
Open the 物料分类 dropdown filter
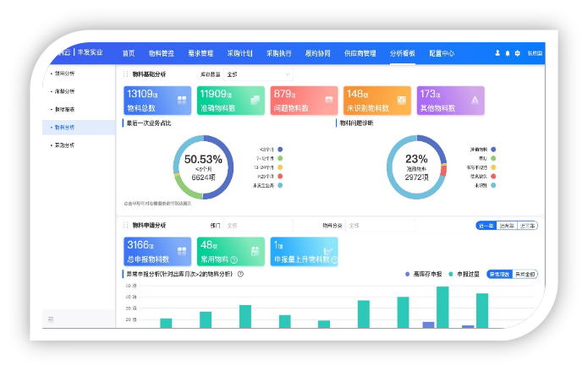[380, 226]
